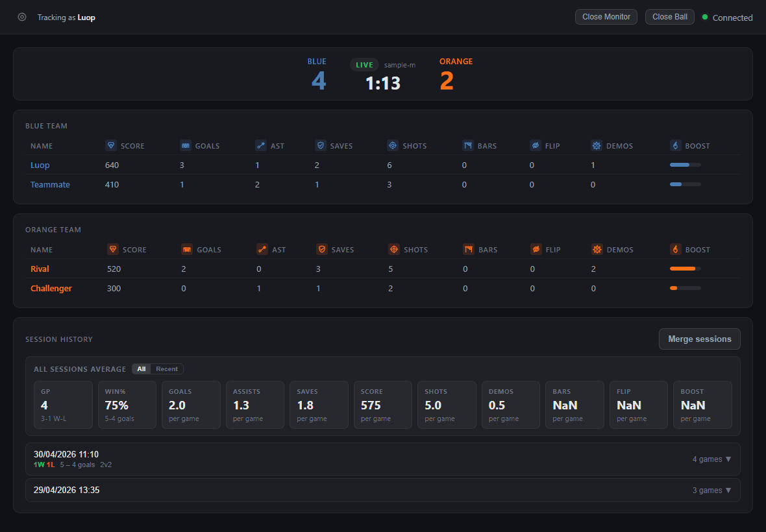Click the green Connected status dot
Image resolution: width=766 pixels, height=532 pixels.
[705, 17]
